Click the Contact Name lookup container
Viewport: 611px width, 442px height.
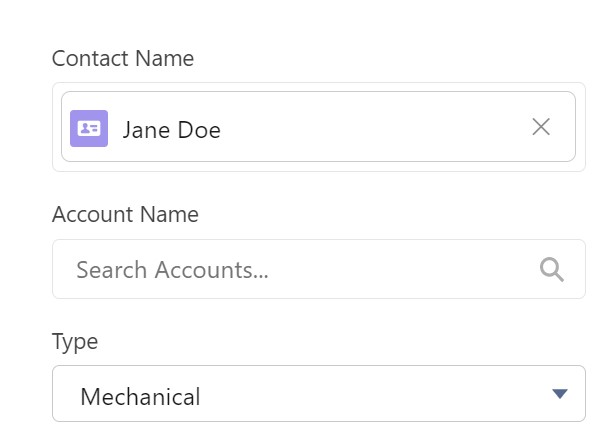pos(318,90)
